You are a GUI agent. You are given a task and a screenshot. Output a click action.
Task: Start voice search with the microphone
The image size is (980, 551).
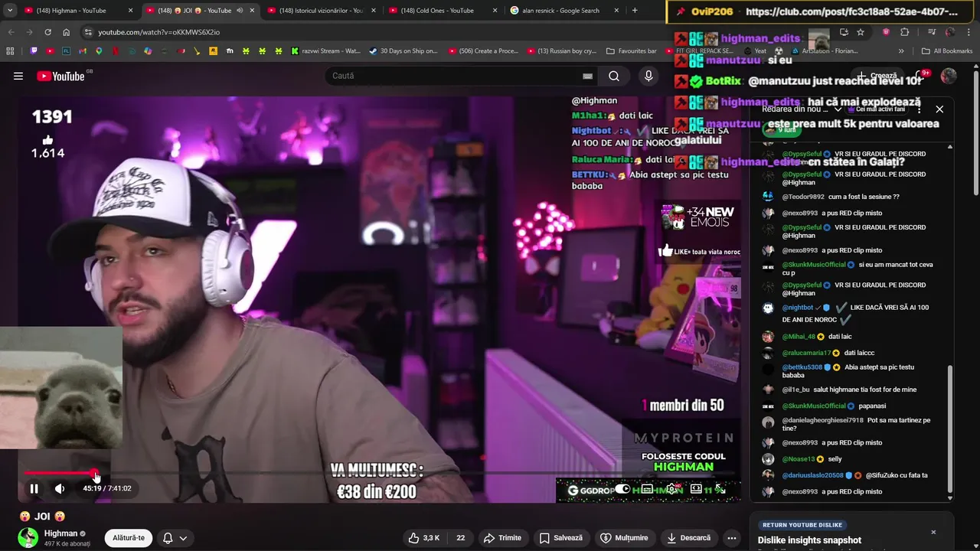(x=648, y=76)
